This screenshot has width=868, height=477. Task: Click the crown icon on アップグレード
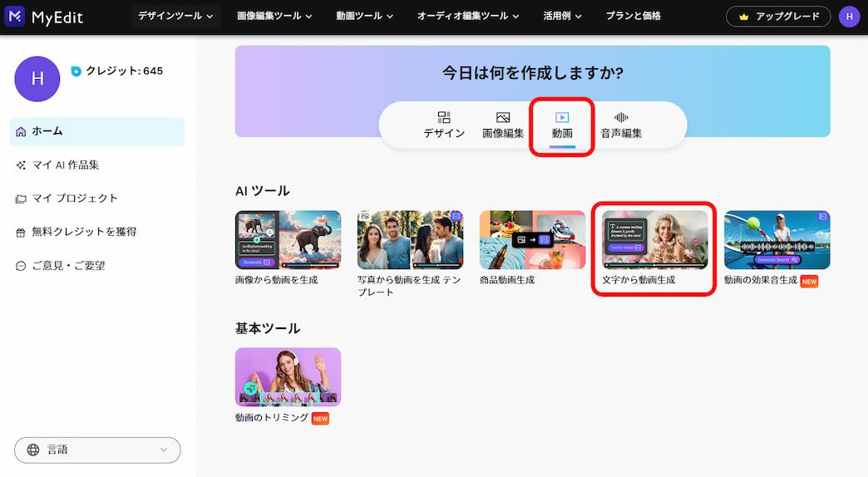[x=744, y=17]
